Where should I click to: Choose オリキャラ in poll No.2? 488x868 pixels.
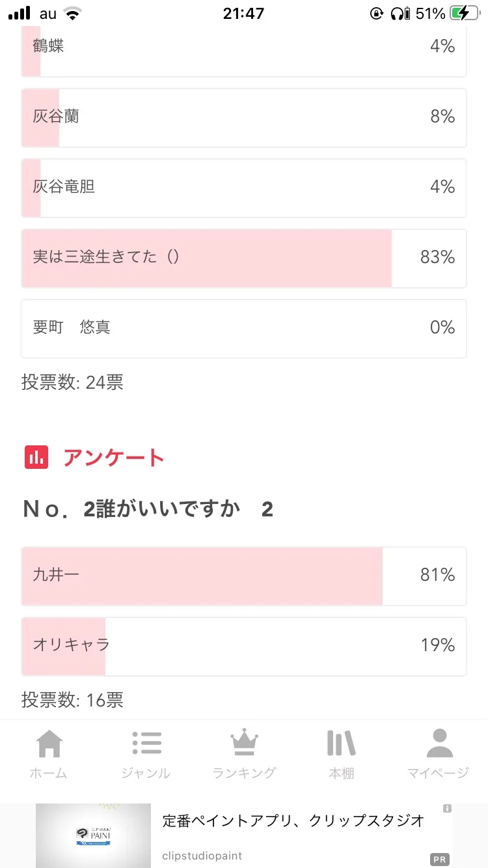tap(244, 646)
